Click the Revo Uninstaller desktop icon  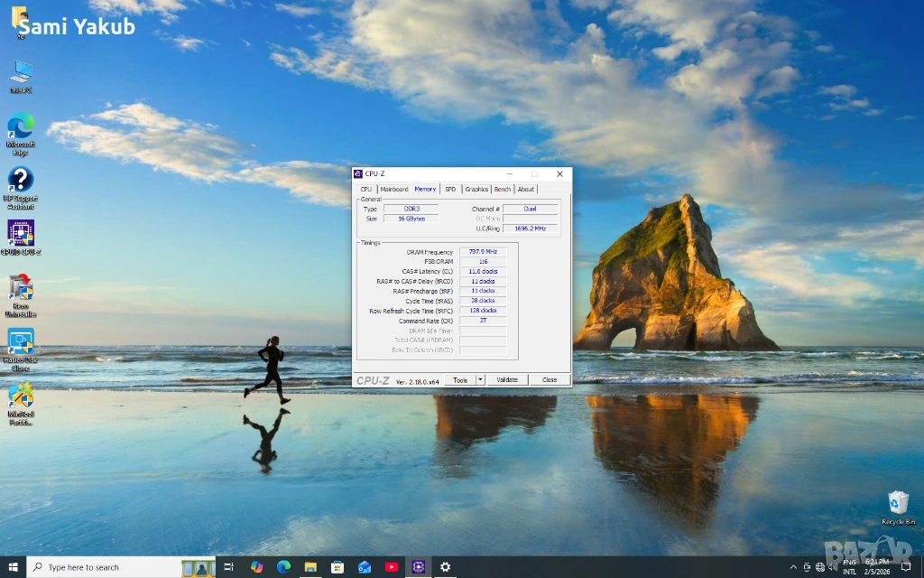click(x=21, y=289)
